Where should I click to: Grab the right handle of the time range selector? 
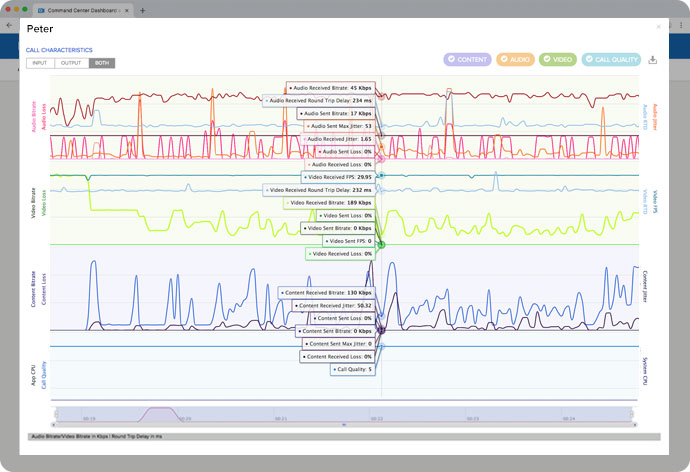coord(631,414)
